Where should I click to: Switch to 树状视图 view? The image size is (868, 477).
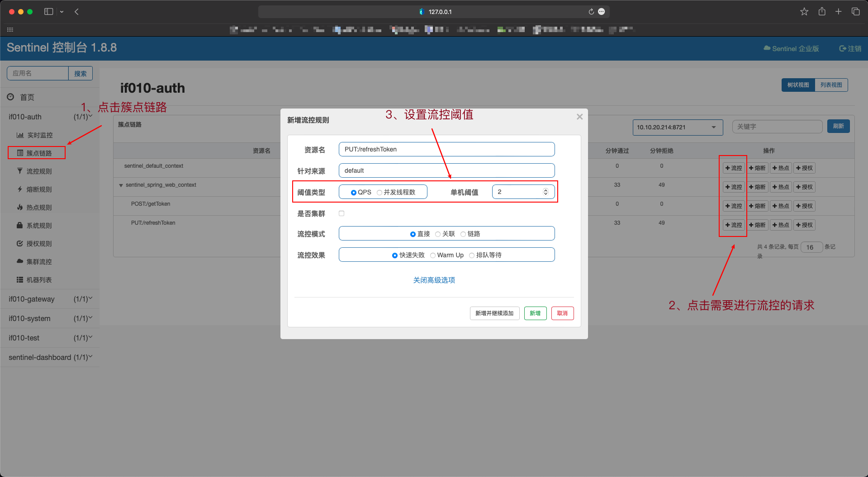click(x=798, y=85)
